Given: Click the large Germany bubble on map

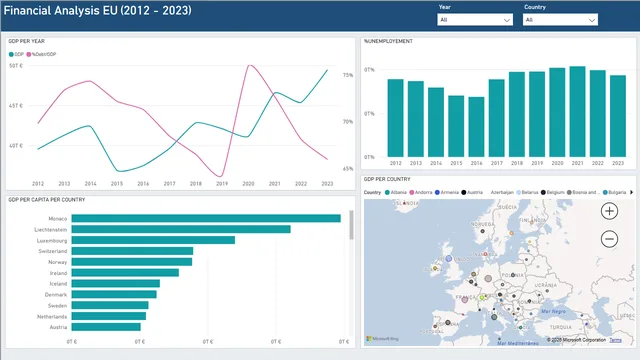Looking at the screenshot, I should tap(488, 278).
